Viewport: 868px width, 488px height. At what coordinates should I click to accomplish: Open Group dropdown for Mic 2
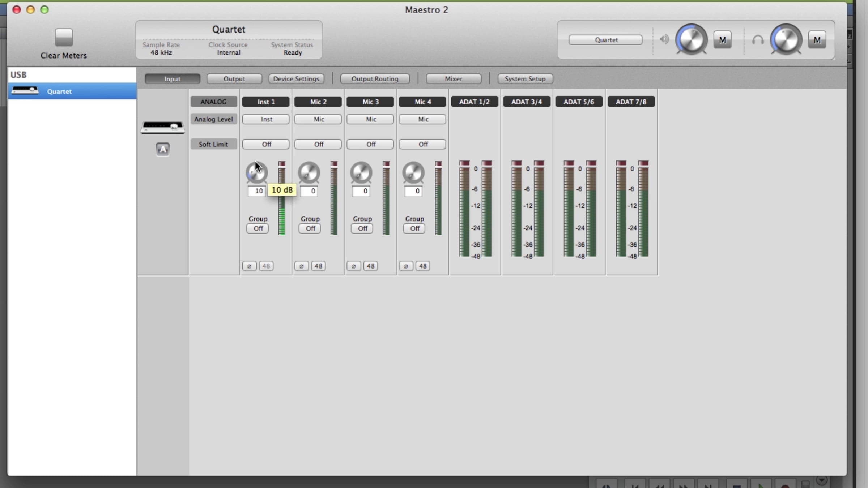tap(310, 228)
